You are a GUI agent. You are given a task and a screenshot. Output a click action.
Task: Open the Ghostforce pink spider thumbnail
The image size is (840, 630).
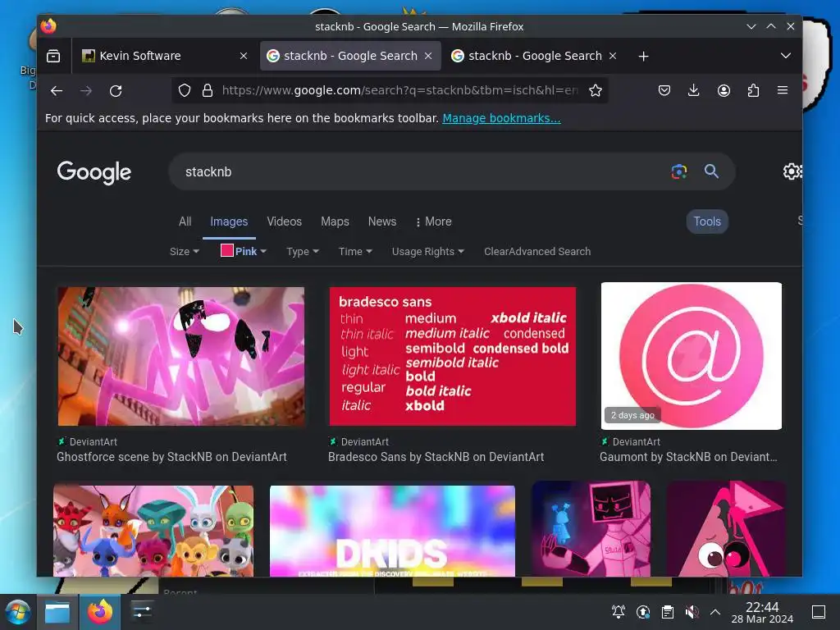tap(181, 356)
